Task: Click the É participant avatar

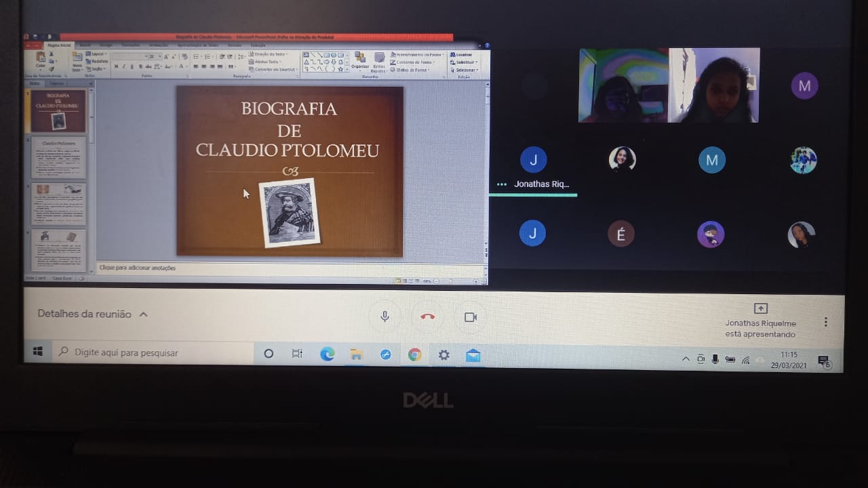Action: [620, 235]
